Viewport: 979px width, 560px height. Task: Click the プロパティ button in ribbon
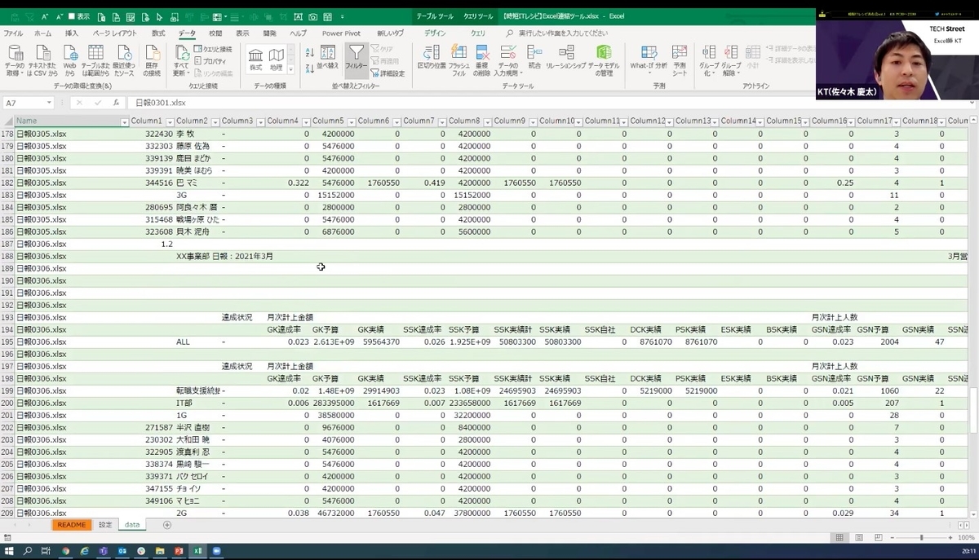click(x=210, y=61)
